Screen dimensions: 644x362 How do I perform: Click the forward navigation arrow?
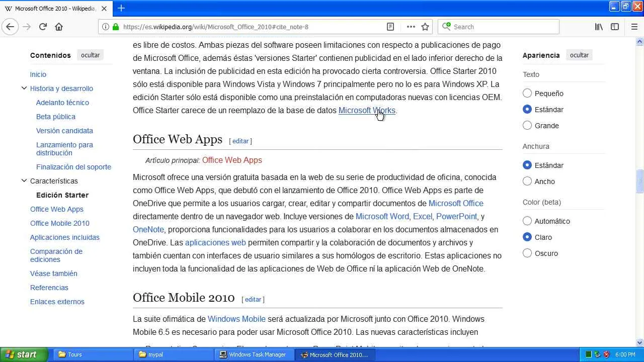27,27
